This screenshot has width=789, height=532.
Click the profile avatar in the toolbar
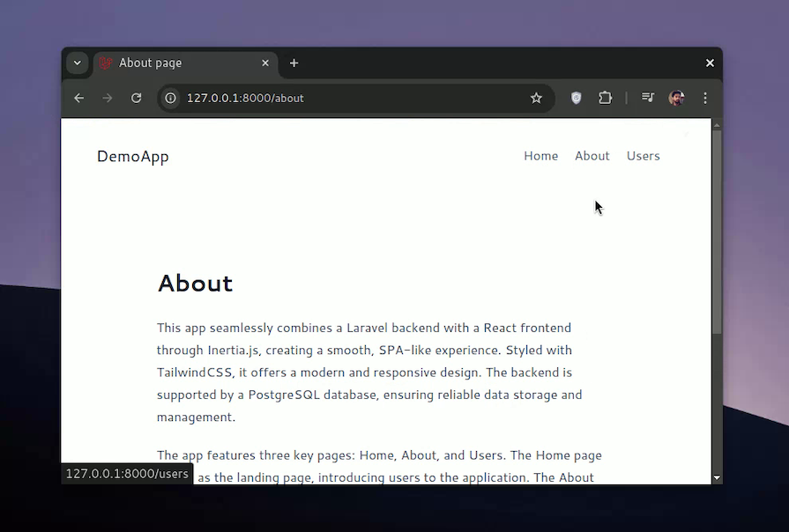coord(676,98)
